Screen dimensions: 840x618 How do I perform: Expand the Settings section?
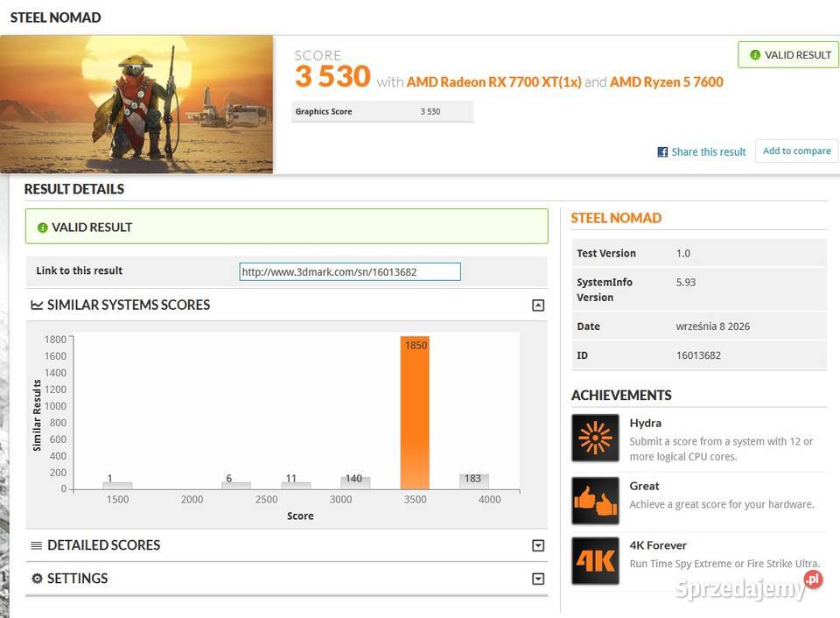coord(538,579)
